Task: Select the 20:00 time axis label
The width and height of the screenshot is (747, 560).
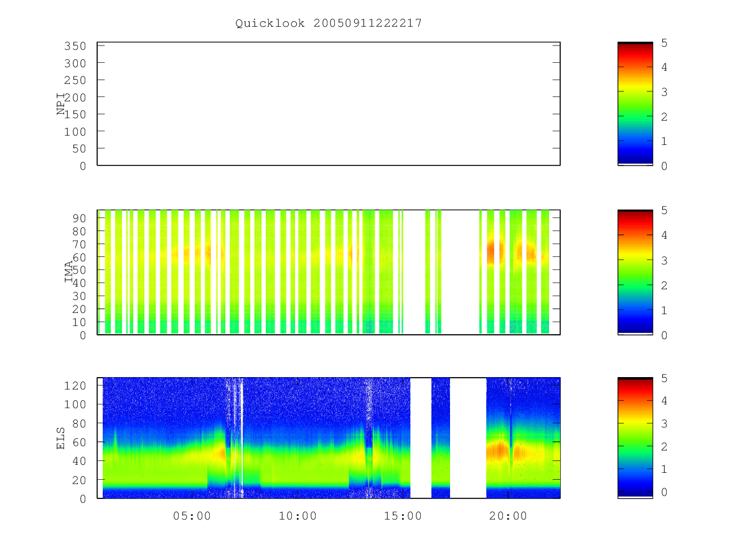Action: [x=509, y=516]
